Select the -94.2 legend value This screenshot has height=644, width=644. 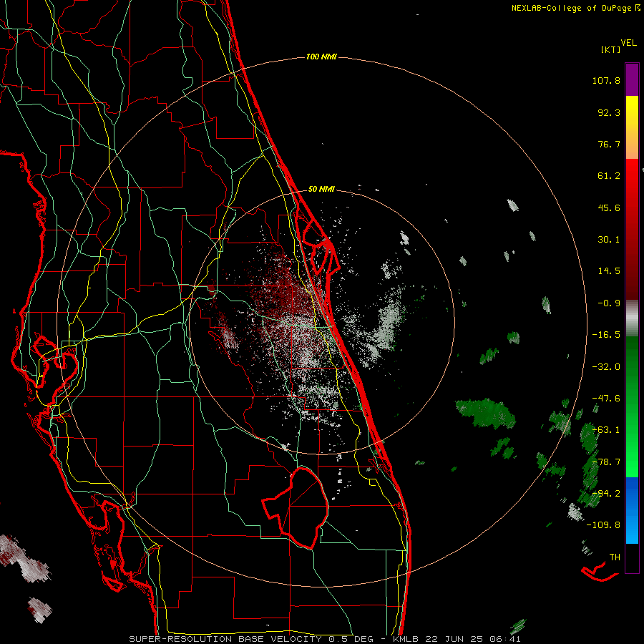pos(606,493)
